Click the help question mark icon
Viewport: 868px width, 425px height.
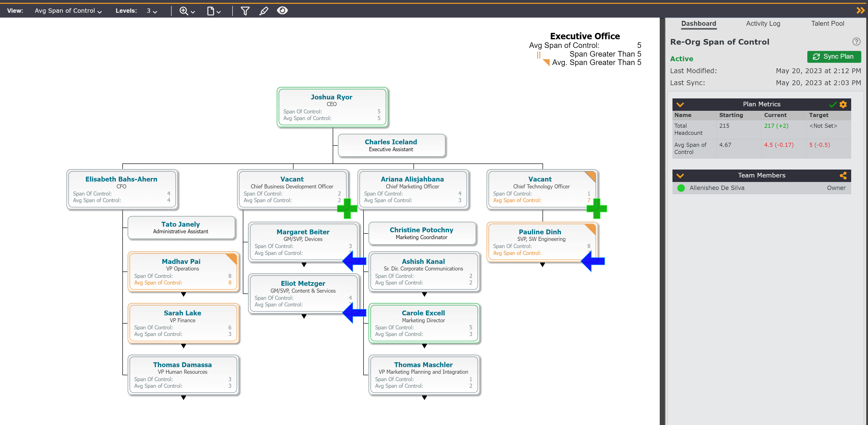(x=856, y=42)
